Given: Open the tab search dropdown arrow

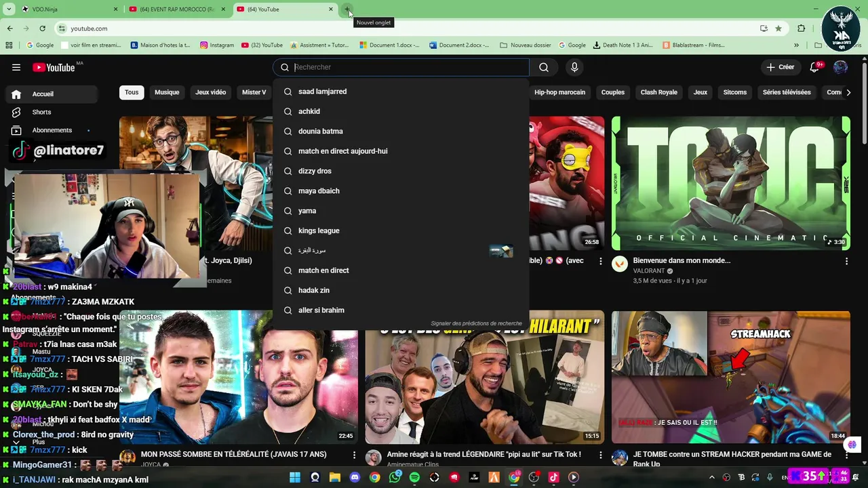Looking at the screenshot, I should [x=9, y=9].
